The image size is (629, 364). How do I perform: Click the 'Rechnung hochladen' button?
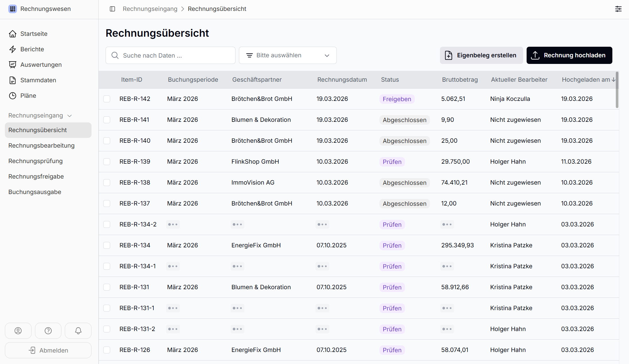569,55
